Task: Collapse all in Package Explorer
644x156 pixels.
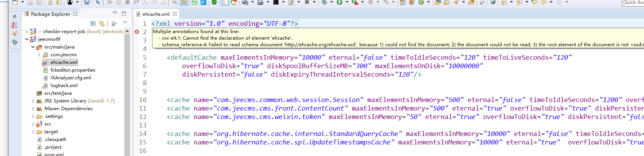Action: [93, 23]
